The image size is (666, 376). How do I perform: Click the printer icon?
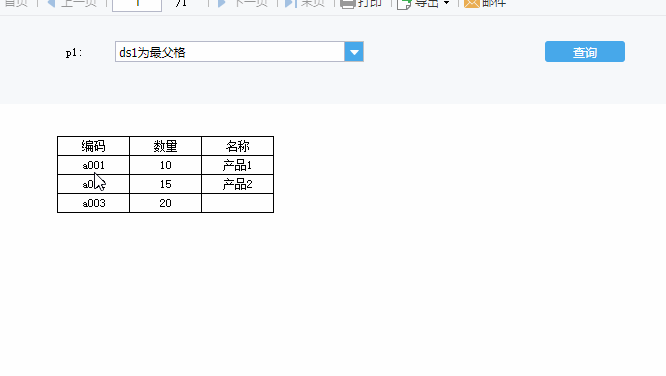347,4
